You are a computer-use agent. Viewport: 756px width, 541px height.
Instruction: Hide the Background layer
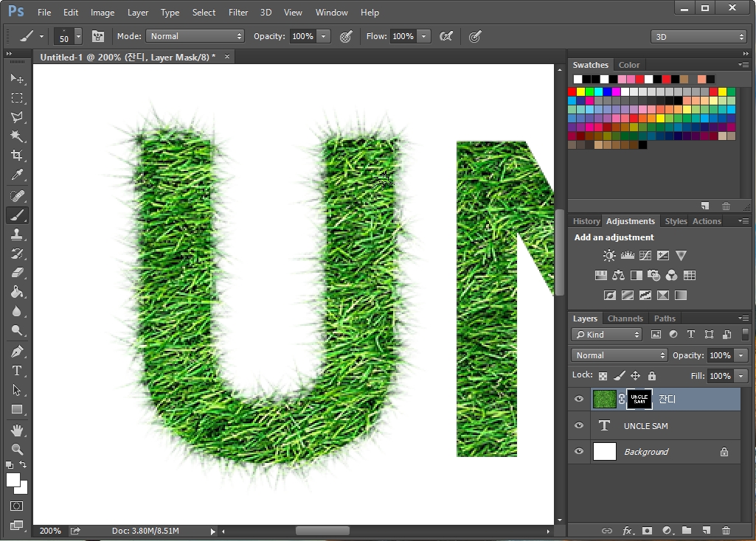579,451
